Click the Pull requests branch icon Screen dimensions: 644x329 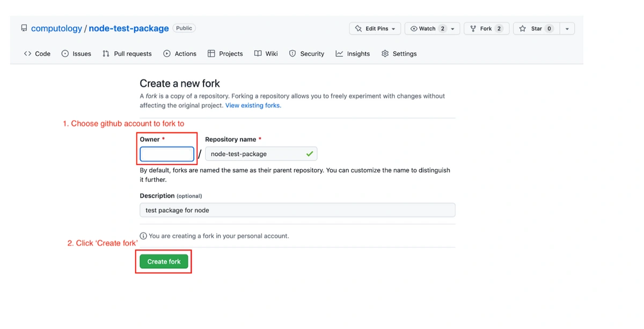coord(106,54)
